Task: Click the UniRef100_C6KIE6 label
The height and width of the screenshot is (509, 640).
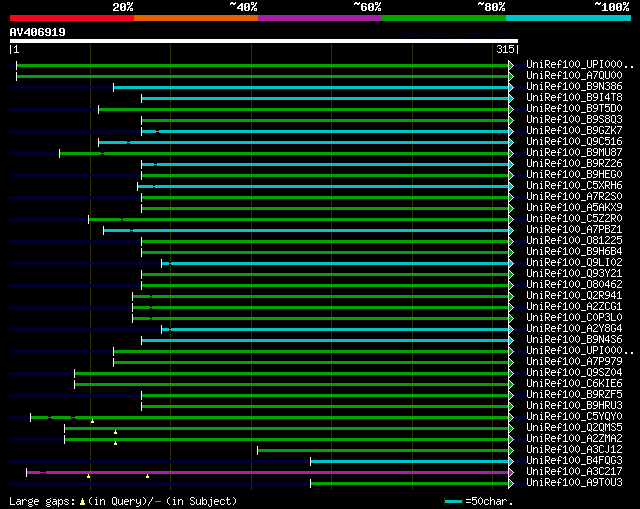Action: point(574,384)
